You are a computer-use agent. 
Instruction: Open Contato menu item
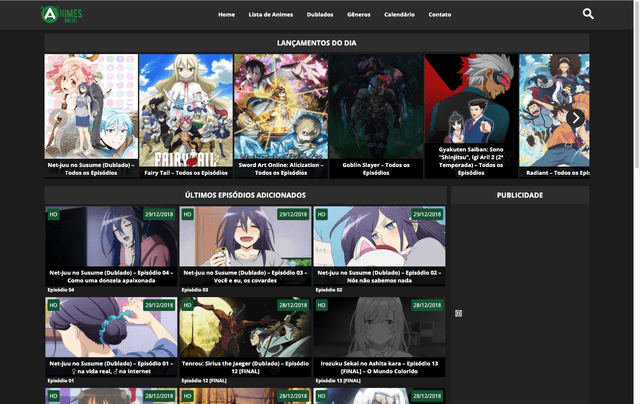click(x=440, y=14)
